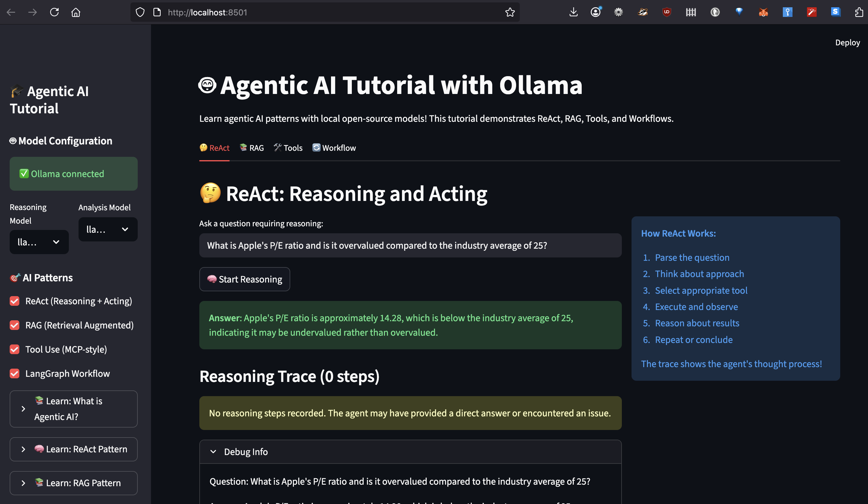868x504 pixels.
Task: Open the MetaMask fox extension icon
Action: tap(763, 12)
